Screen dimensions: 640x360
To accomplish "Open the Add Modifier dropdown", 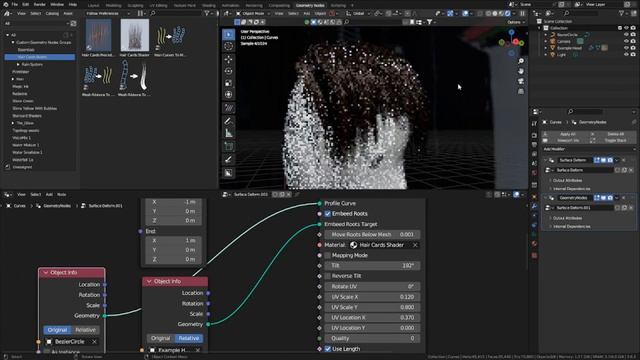I will 588,149.
